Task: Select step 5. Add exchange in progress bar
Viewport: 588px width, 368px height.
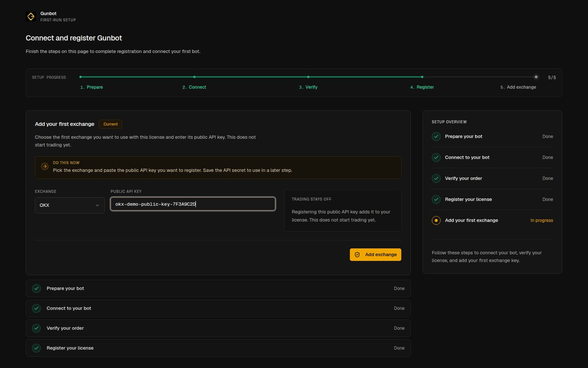Action: pos(518,87)
